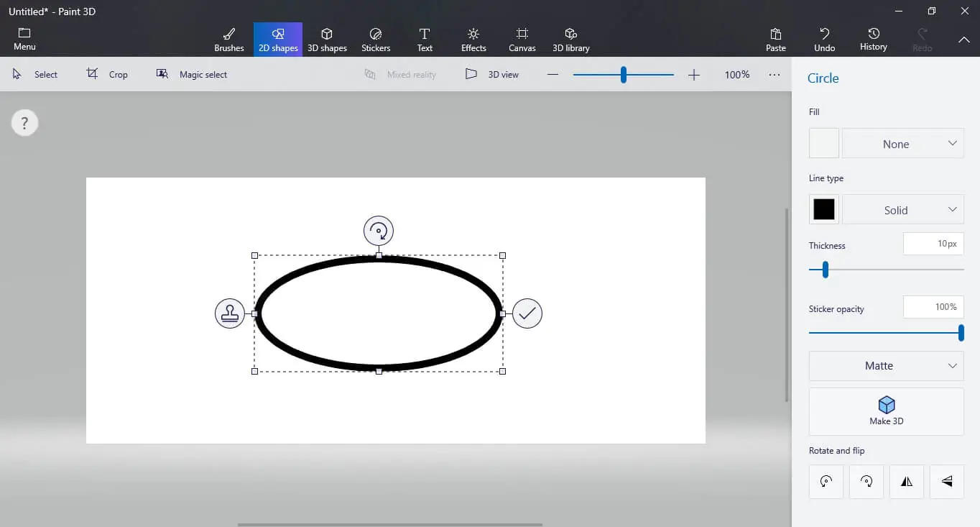Rotate the shape left
The height and width of the screenshot is (527, 980).
826,482
